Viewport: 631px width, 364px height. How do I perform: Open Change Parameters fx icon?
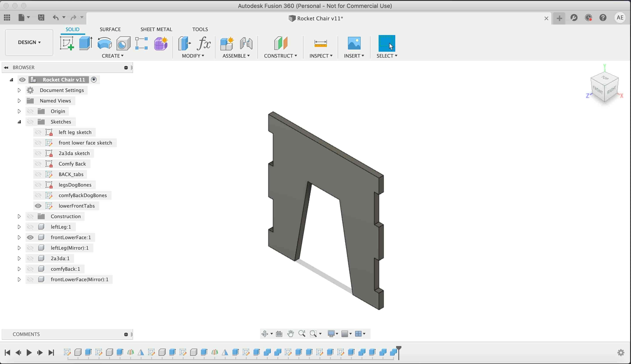click(x=204, y=43)
